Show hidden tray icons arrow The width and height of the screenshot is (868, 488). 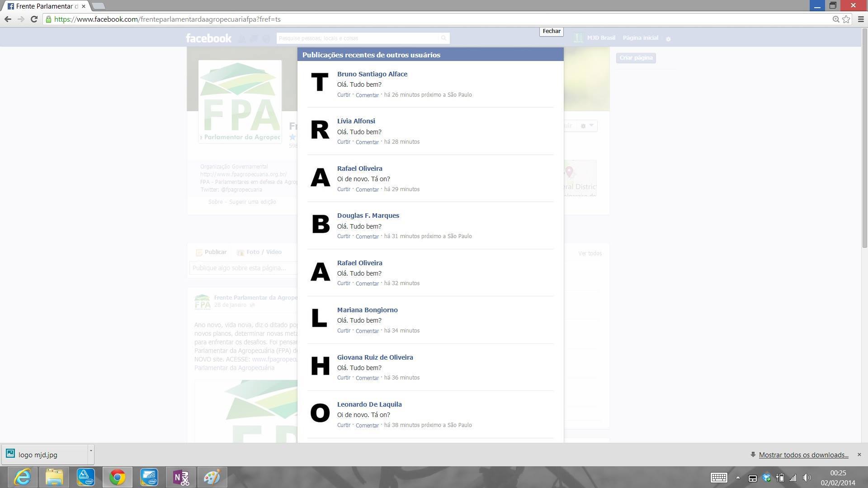pos(738,478)
